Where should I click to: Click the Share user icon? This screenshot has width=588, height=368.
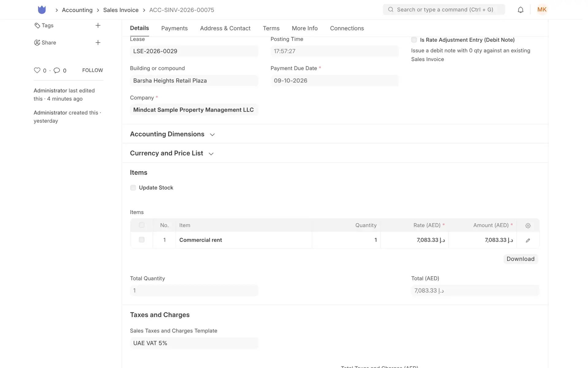pyautogui.click(x=37, y=43)
